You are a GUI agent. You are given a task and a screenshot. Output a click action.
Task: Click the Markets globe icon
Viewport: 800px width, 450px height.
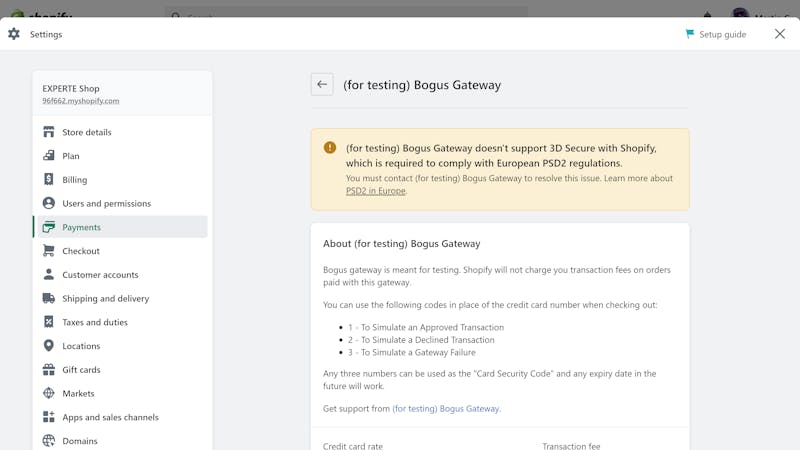point(48,393)
